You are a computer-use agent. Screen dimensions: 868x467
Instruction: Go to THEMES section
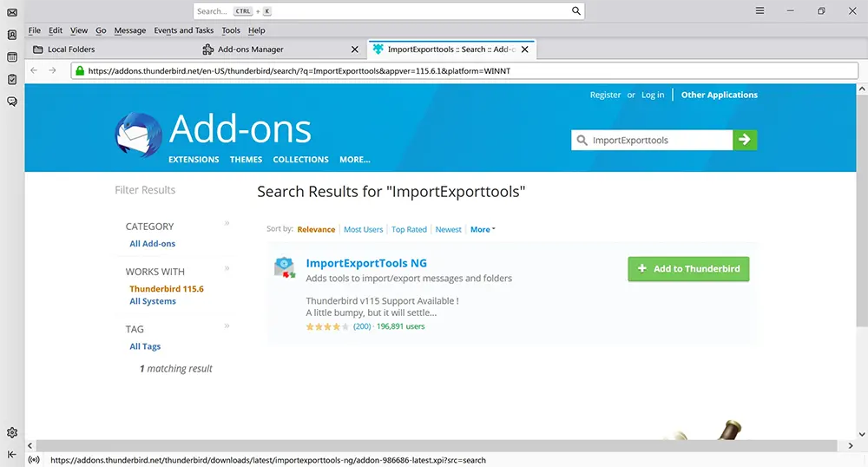[x=246, y=160]
